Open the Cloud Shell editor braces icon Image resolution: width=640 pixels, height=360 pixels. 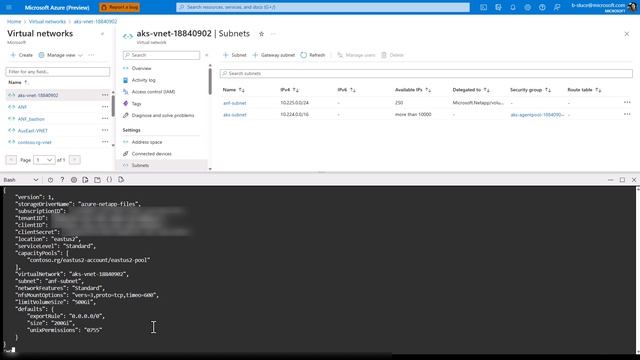click(109, 180)
